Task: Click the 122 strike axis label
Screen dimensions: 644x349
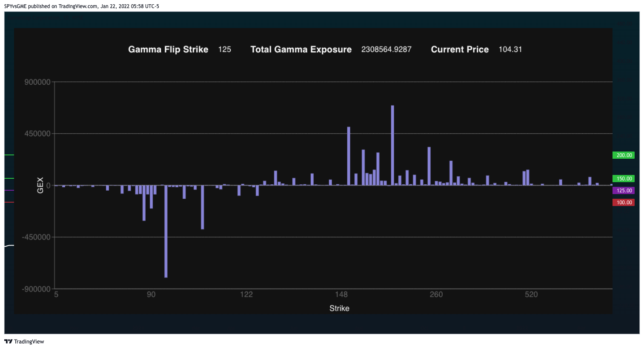Action: pos(246,295)
